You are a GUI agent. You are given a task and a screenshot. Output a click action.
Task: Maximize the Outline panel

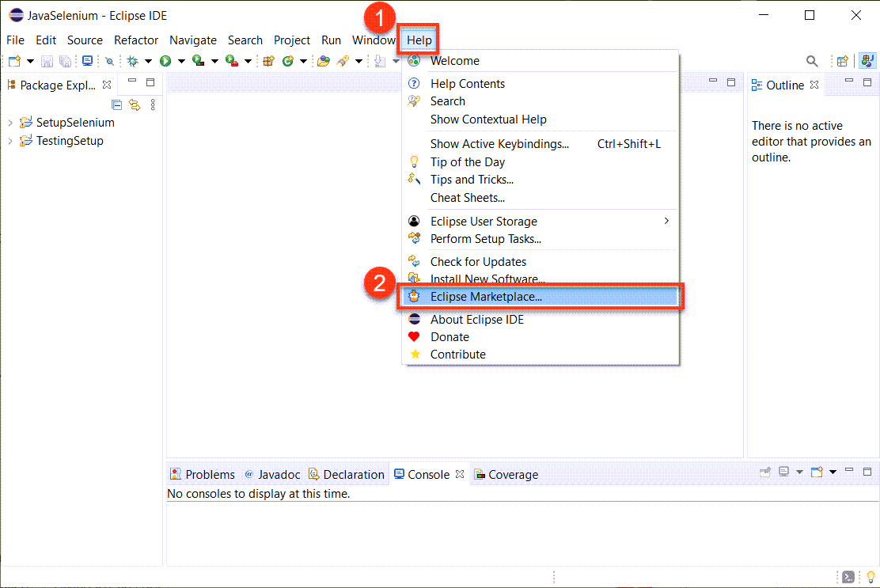[867, 82]
